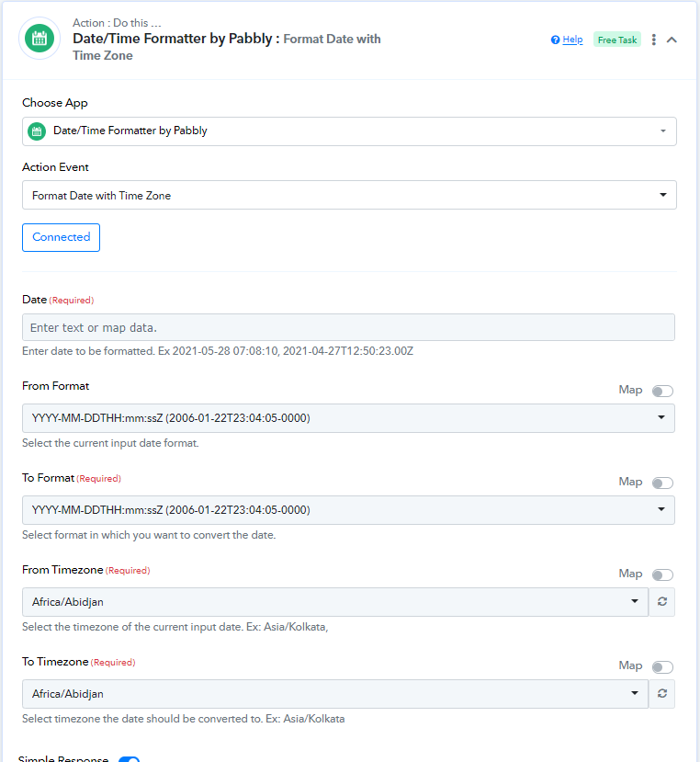Screen dimensions: 700x762
Task: Click the Connected button
Action: (62, 238)
